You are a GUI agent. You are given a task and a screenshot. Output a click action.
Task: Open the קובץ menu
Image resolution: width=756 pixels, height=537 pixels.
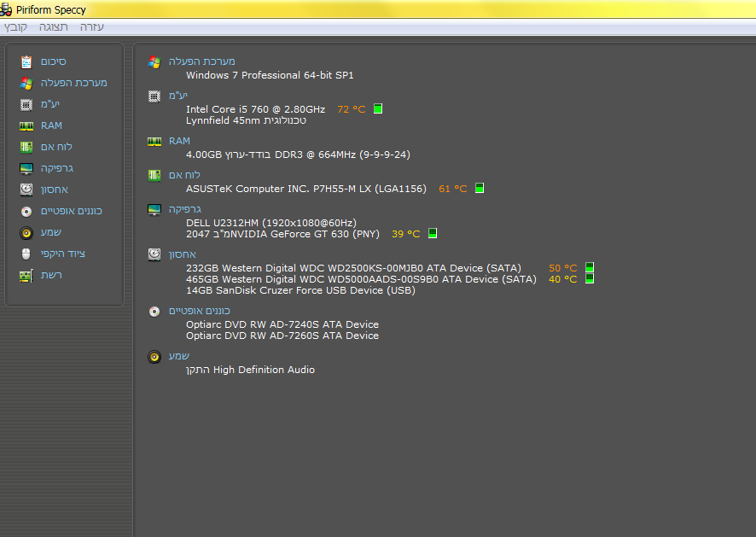(x=15, y=27)
